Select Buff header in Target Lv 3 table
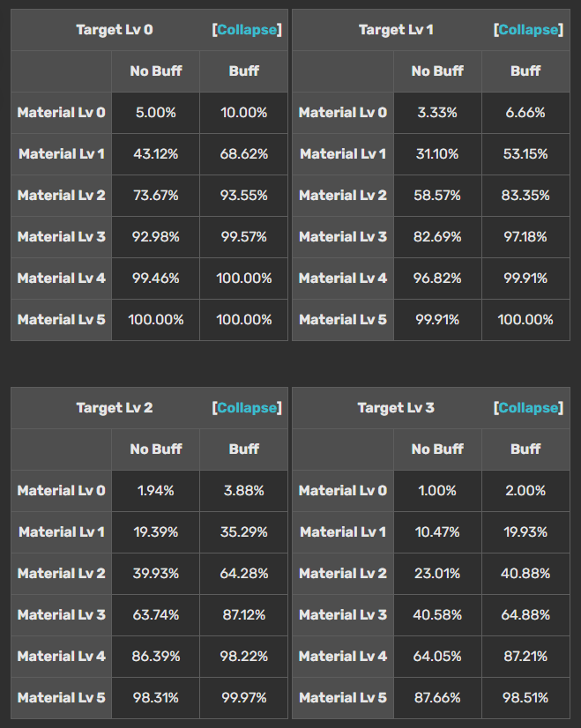The width and height of the screenshot is (581, 728). [525, 449]
